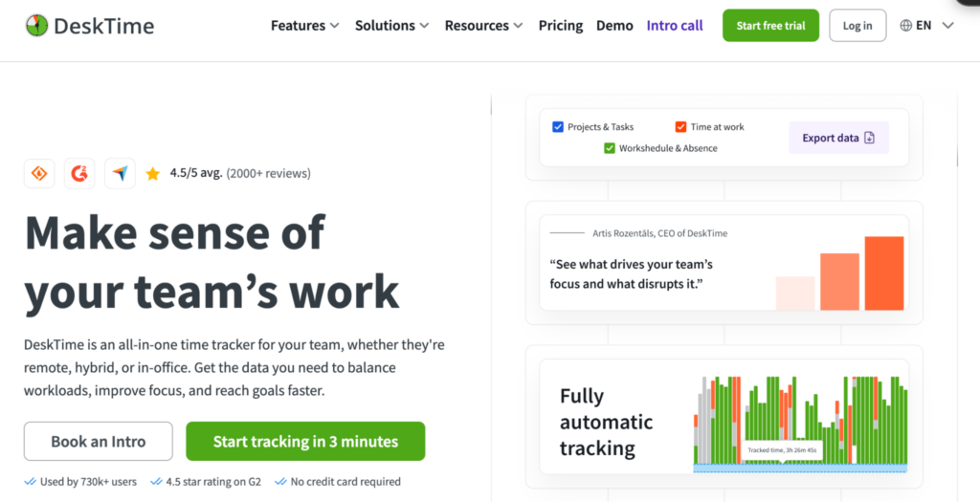Viewport: 980px width, 502px height.
Task: Click the Make sense of your team's work headline
Action: tap(212, 262)
